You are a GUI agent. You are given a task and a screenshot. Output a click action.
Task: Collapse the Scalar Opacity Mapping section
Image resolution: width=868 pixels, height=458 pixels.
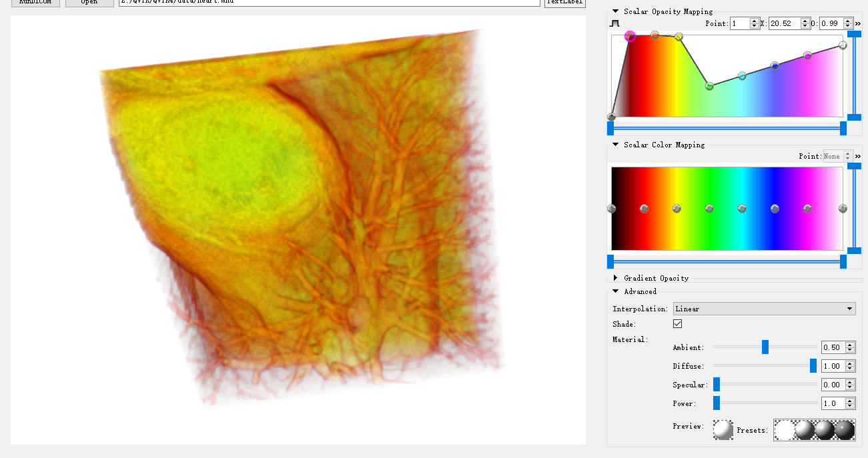(616, 11)
